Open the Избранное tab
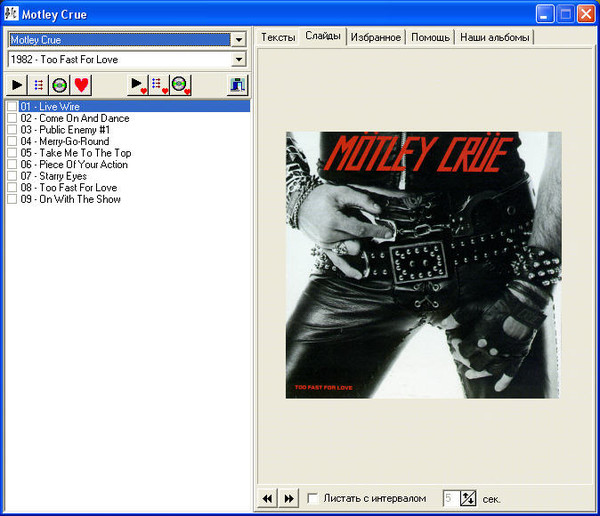Image resolution: width=600 pixels, height=516 pixels. [x=376, y=38]
